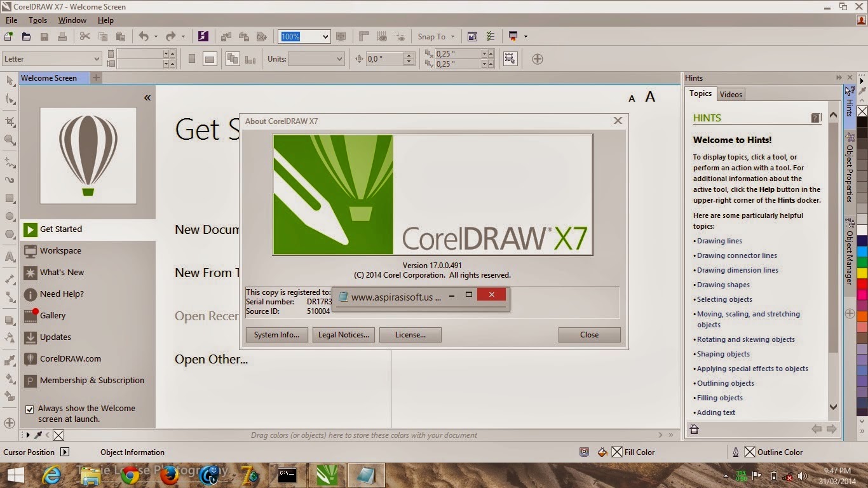Toggle 'Always show the Welcome screen at launch'
The height and width of the screenshot is (488, 868).
tap(29, 409)
